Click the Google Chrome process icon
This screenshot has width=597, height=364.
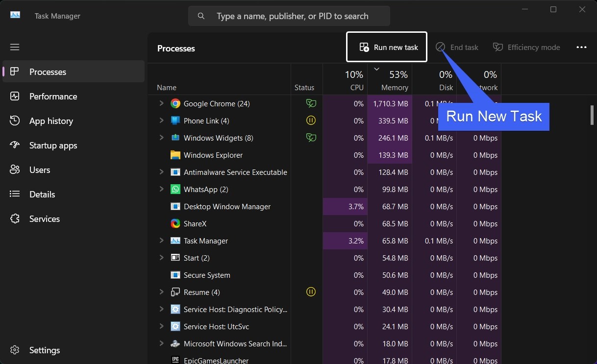pos(175,103)
